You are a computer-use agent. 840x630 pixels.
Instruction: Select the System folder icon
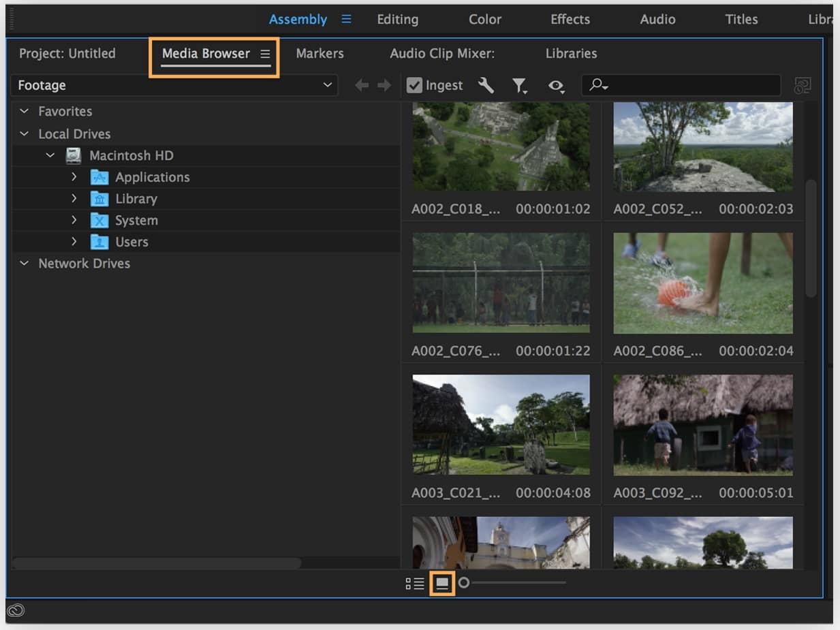(99, 221)
